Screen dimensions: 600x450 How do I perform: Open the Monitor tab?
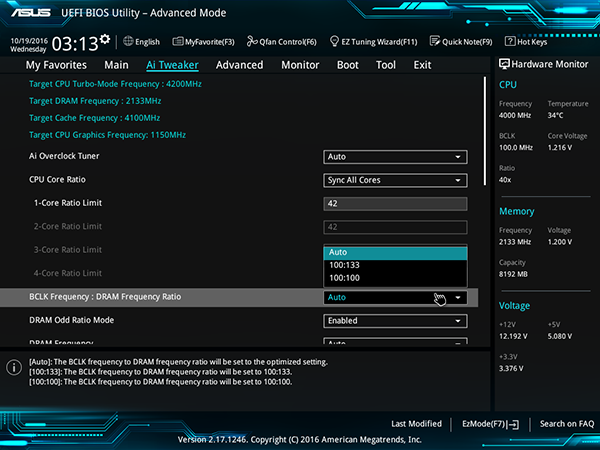pyautogui.click(x=300, y=65)
